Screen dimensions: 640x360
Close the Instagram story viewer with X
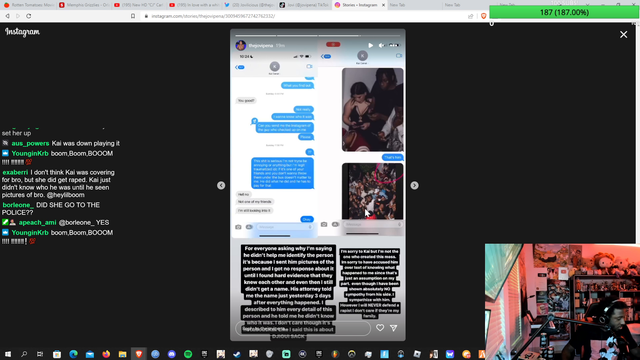click(x=623, y=35)
